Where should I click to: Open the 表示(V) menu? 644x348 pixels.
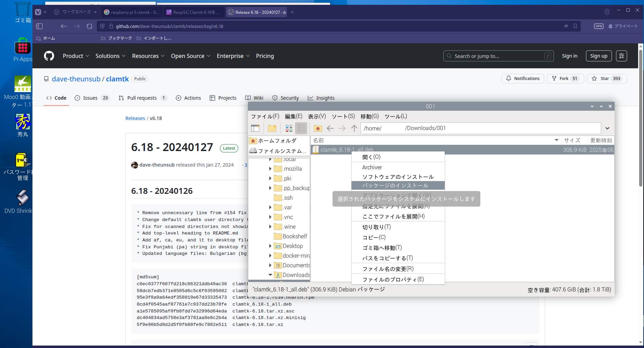[x=317, y=116]
